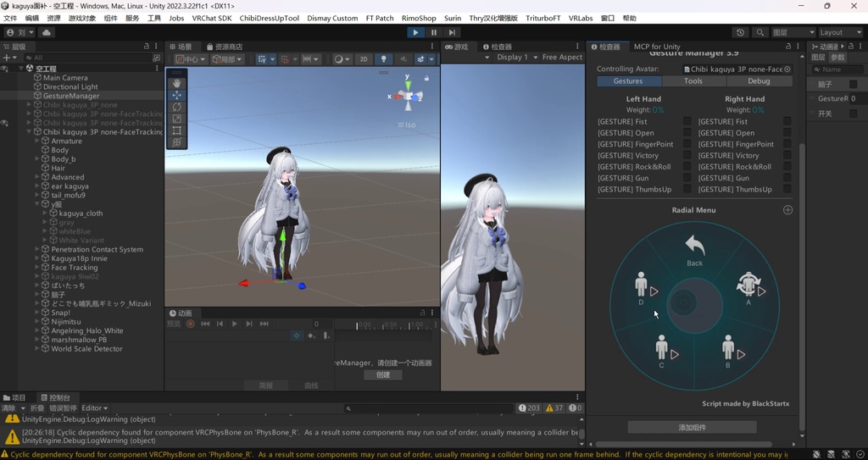Open console Editor dropdown
This screenshot has height=460, width=868.
tap(95, 408)
